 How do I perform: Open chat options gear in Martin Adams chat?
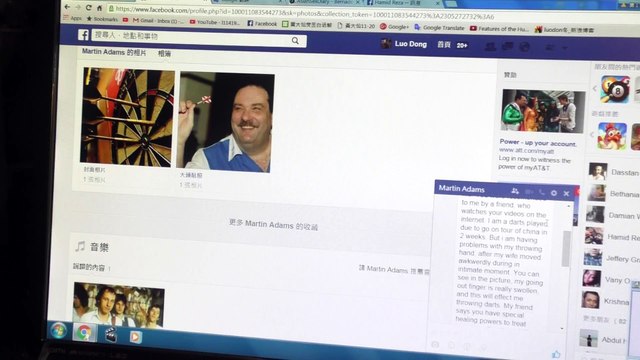click(554, 193)
